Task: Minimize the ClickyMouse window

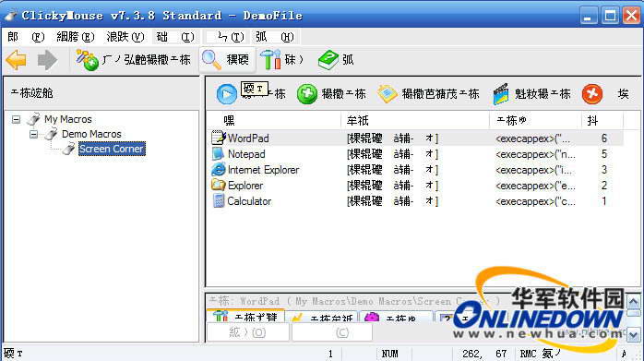Action: point(589,16)
